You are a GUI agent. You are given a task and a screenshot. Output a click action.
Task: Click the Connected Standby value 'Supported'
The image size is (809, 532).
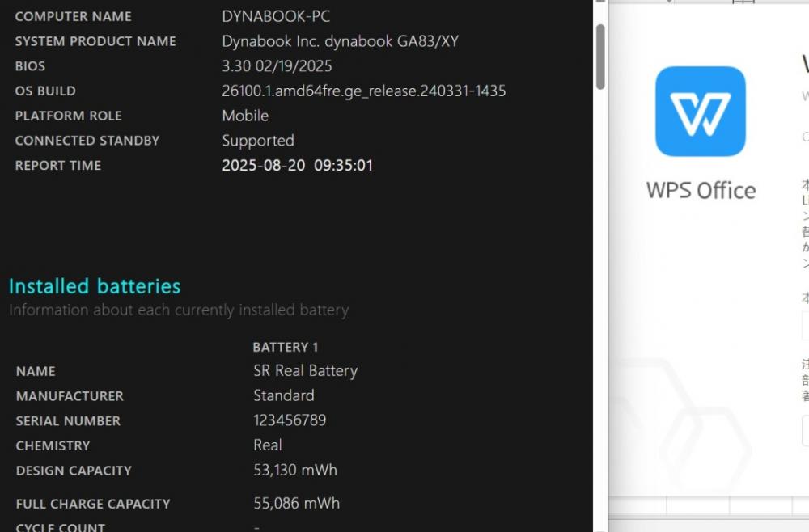coord(258,141)
